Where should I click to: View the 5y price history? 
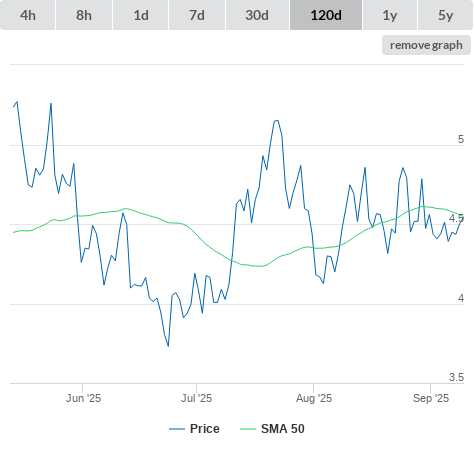pyautogui.click(x=446, y=15)
